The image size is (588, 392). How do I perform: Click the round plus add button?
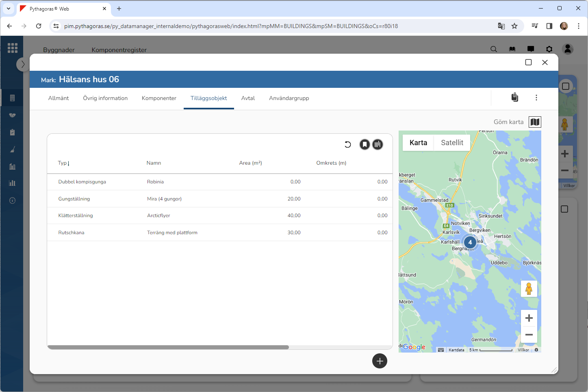coord(380,361)
